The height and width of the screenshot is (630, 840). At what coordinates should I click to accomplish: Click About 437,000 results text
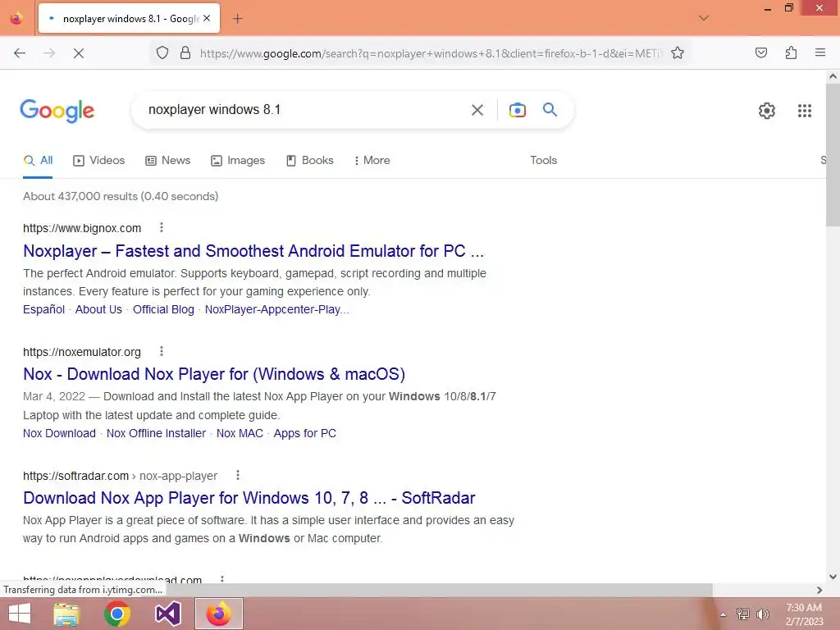(x=121, y=196)
